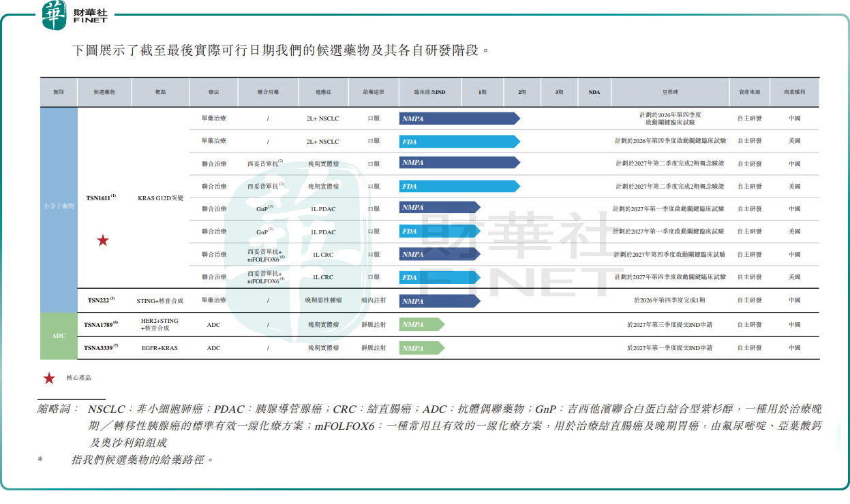Image resolution: width=850 pixels, height=504 pixels.
Task: Select the 1期 column header
Action: coord(483,92)
